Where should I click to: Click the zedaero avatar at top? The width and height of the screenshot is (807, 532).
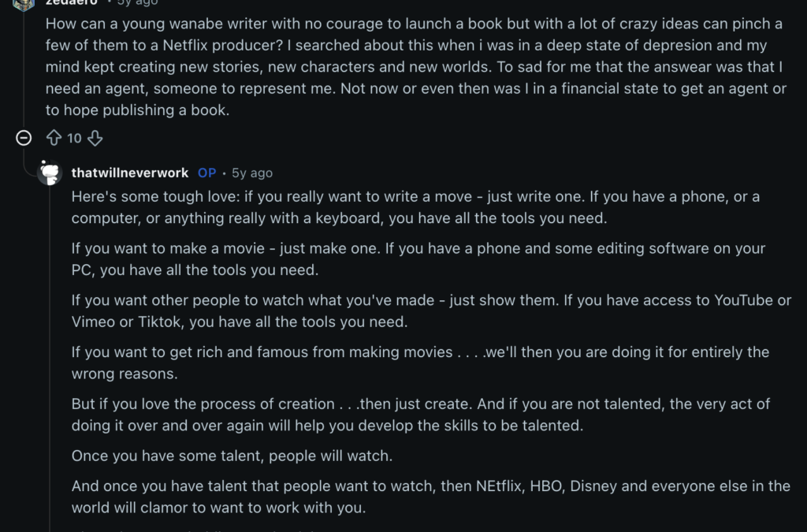point(24,3)
